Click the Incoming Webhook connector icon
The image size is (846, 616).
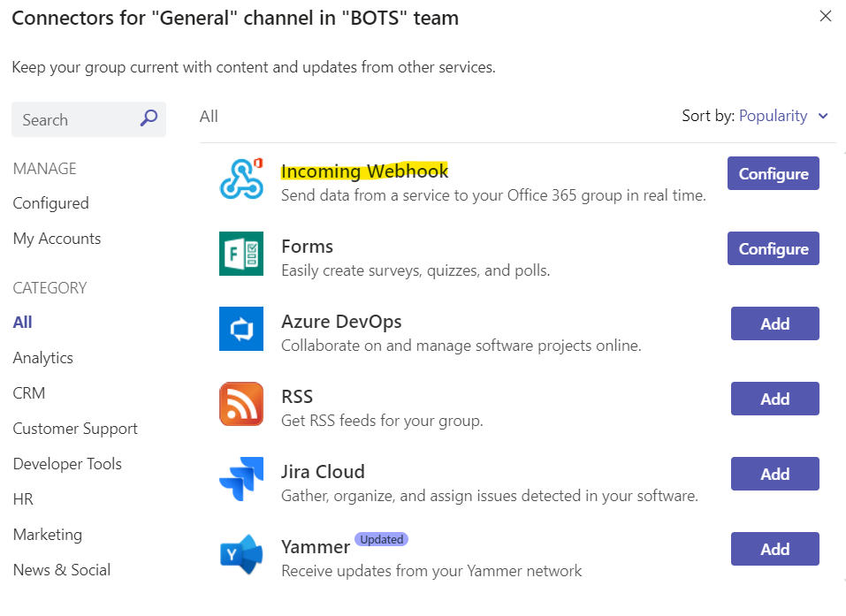pyautogui.click(x=241, y=179)
